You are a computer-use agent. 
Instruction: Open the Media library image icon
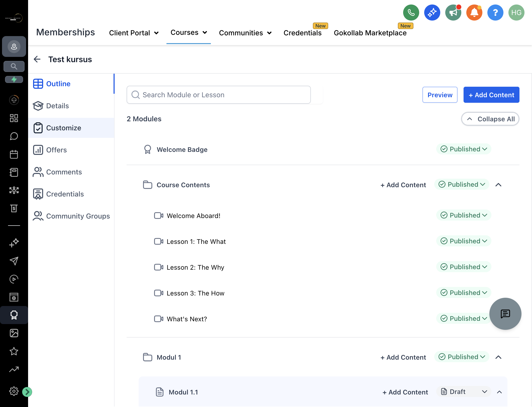tap(14, 333)
